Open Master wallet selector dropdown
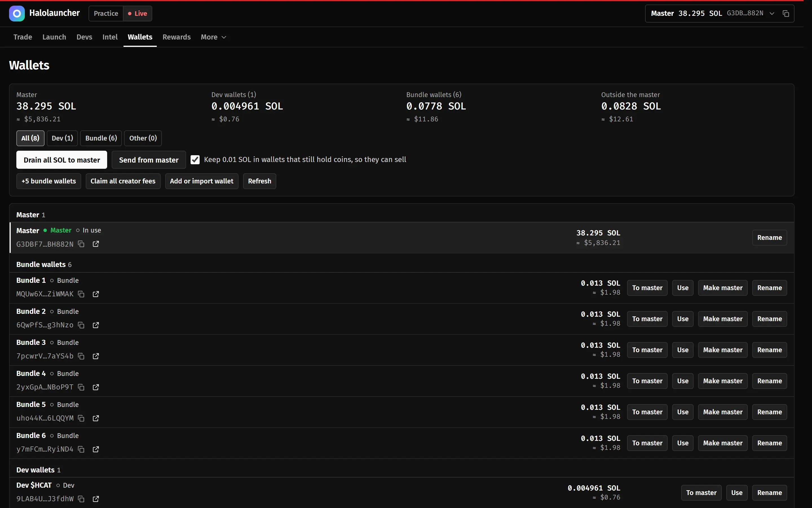 (x=713, y=14)
